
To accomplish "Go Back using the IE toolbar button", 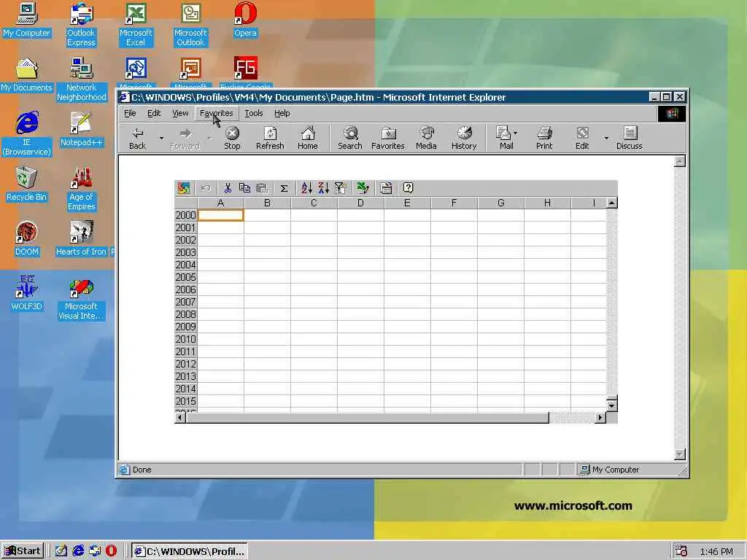I will (138, 139).
